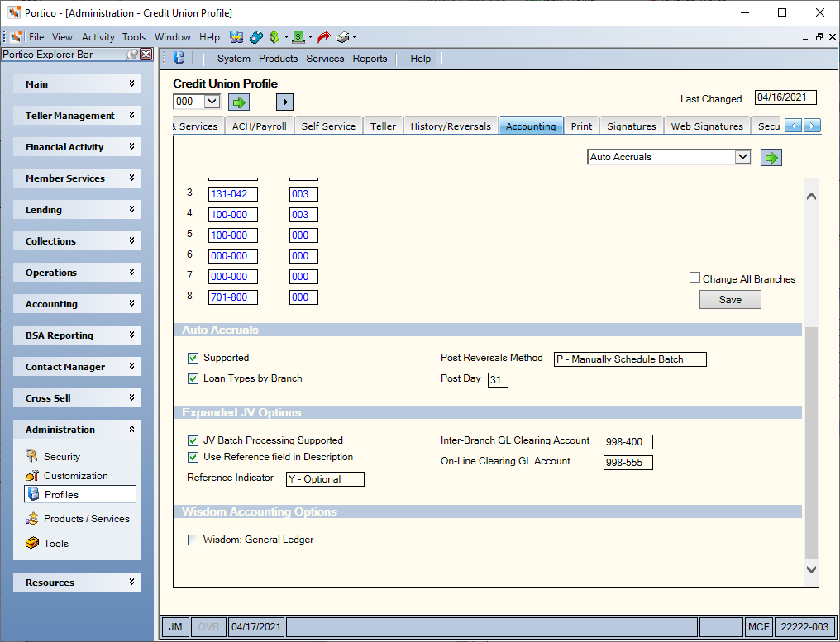Toggle Loan Types by Branch checkbox
Viewport: 840px width, 642px height.
coord(193,378)
